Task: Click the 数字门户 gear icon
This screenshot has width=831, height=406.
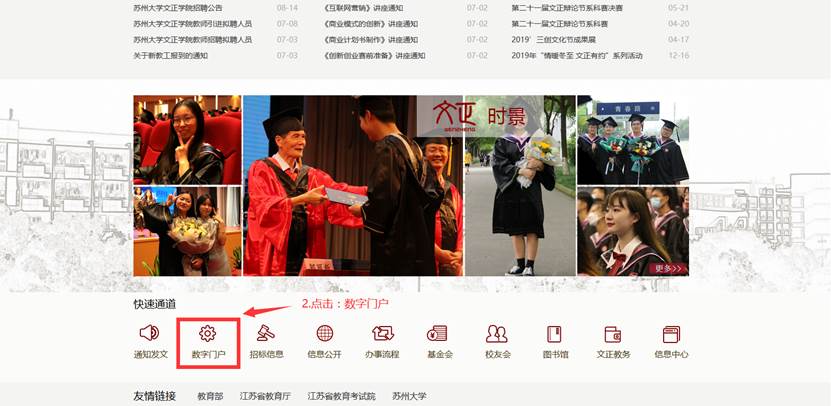Action: [208, 334]
